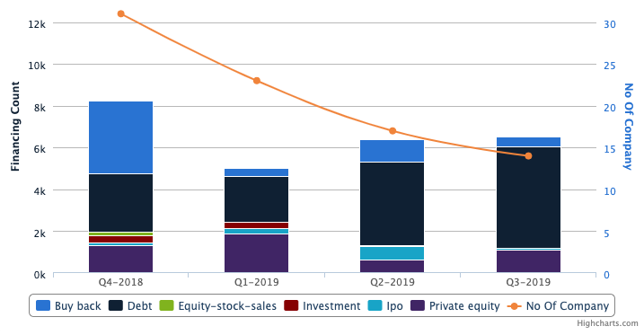Screen dimensions: 644x335
Task: Toggle the Debt series in legend
Action: click(x=130, y=306)
